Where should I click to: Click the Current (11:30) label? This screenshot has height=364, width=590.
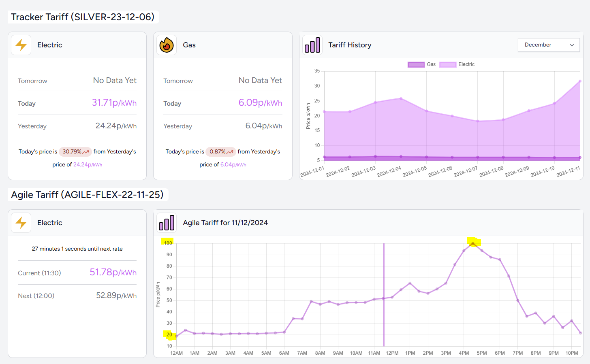(x=39, y=273)
